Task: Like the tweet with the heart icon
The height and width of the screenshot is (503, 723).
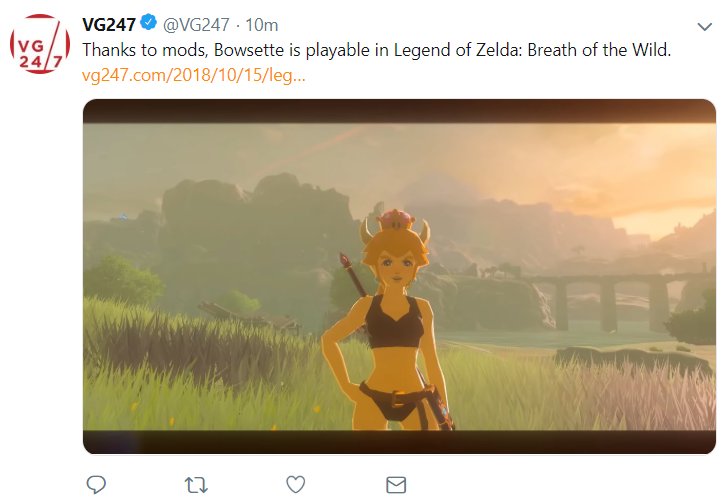Action: coord(296,485)
